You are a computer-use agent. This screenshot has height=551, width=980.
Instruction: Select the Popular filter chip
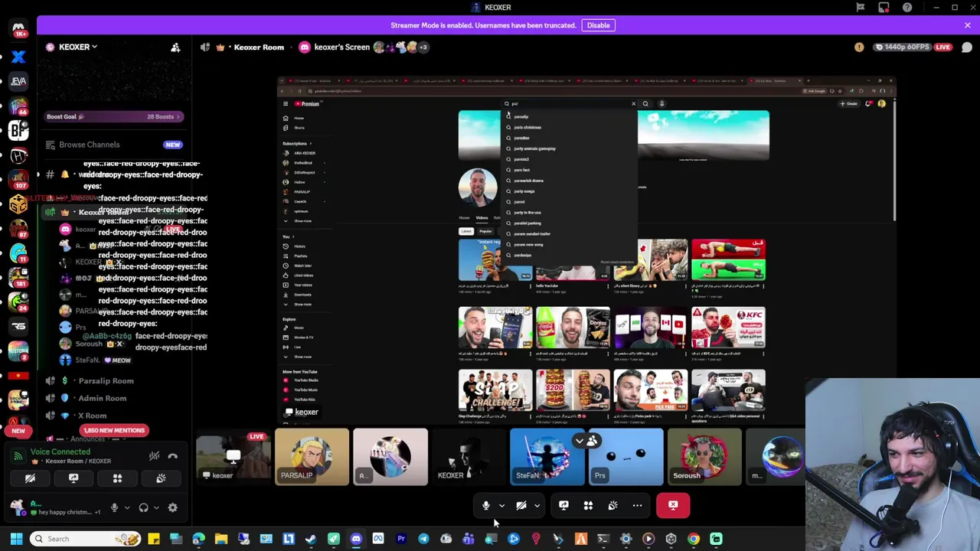tap(485, 231)
